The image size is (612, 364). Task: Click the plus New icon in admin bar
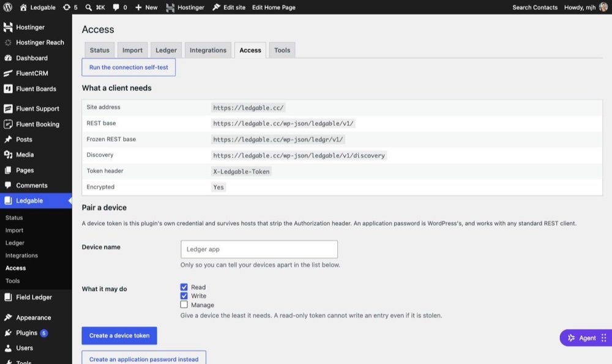coord(138,7)
